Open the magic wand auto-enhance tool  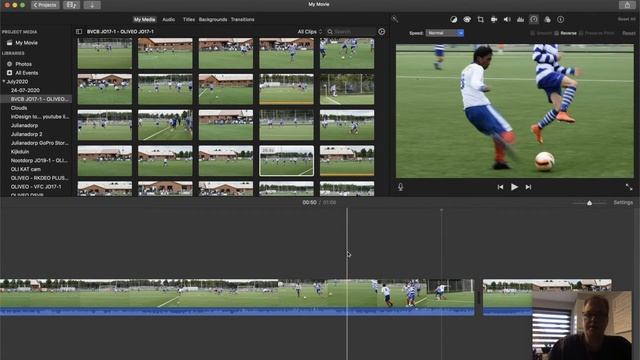click(x=394, y=19)
